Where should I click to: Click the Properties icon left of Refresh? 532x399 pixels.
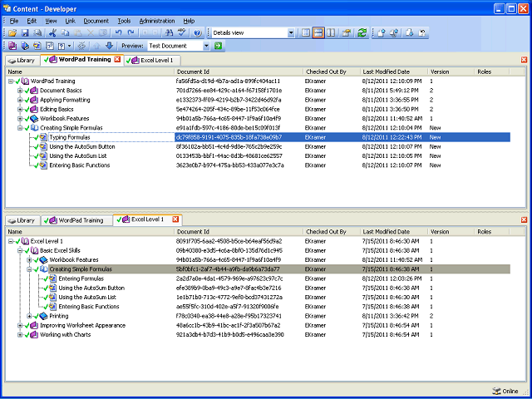click(x=346, y=33)
